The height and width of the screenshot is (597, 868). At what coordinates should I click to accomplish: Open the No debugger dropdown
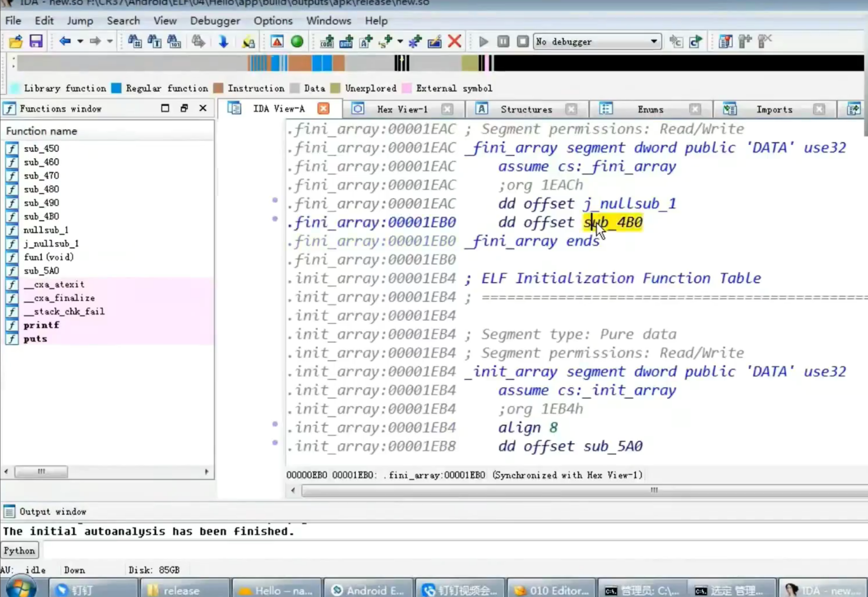point(597,42)
